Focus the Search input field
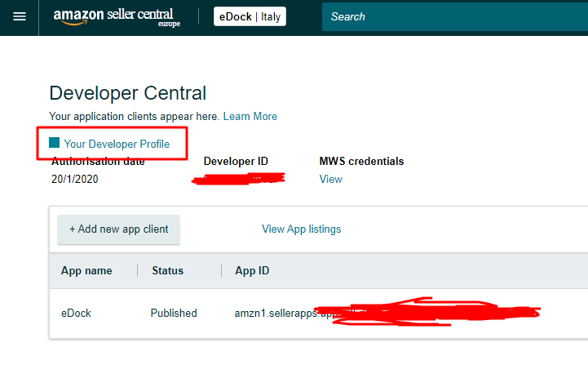Screen dimensions: 588x365 (455, 16)
